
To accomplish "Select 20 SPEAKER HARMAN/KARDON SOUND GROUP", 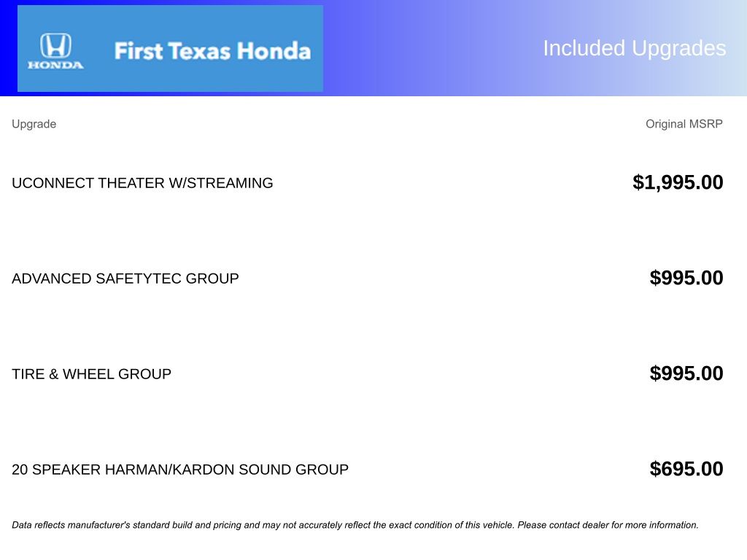I will pos(179,470).
